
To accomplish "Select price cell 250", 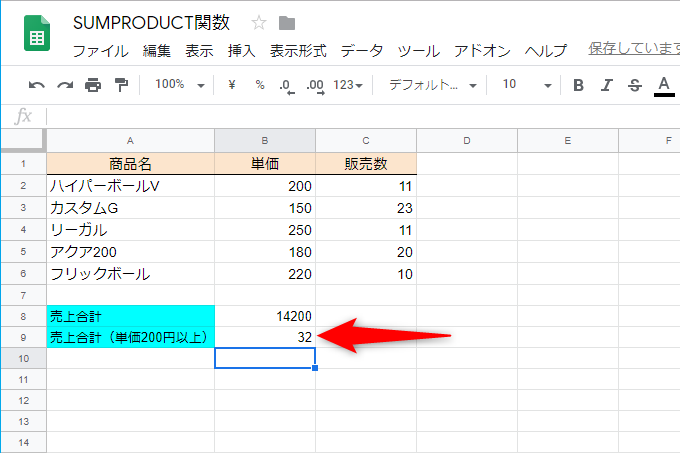I will point(265,230).
